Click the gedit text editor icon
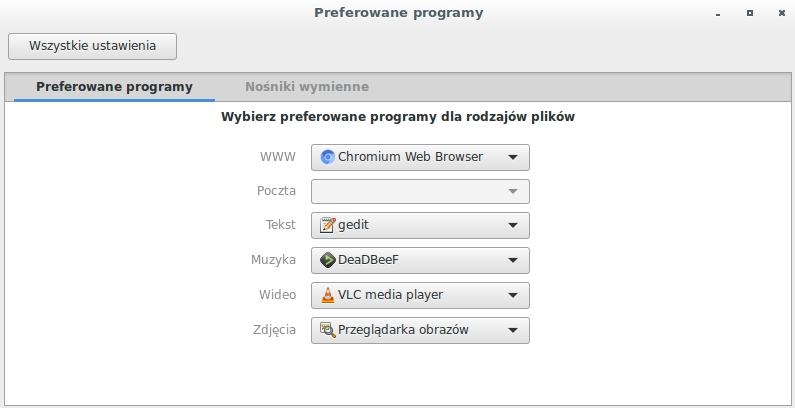This screenshot has height=408, width=795. [327, 226]
